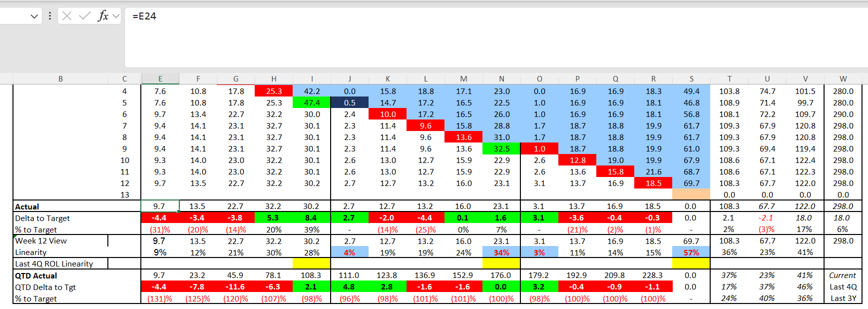
Task: Select column W header
Action: (x=843, y=79)
